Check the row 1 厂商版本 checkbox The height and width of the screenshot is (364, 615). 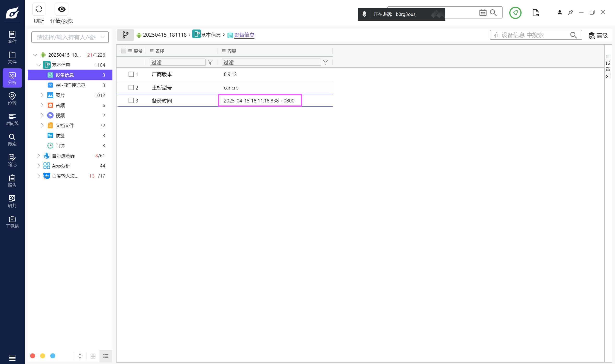click(131, 74)
